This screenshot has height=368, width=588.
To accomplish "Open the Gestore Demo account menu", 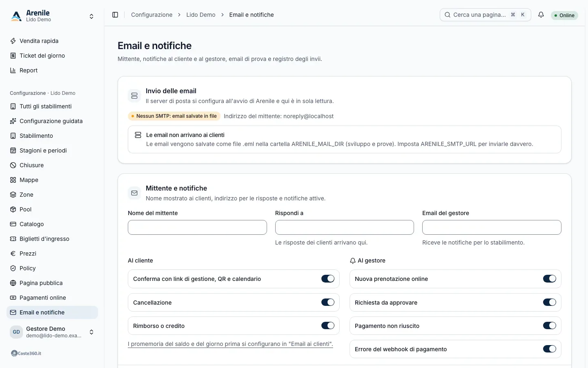I will [x=52, y=332].
